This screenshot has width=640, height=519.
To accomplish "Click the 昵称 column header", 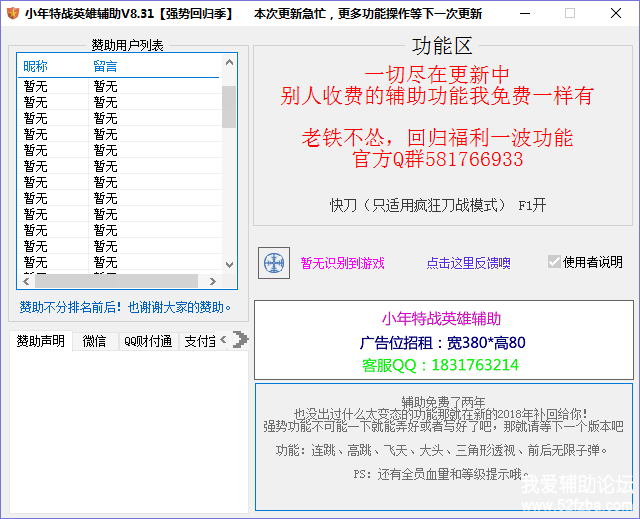I will 36,66.
